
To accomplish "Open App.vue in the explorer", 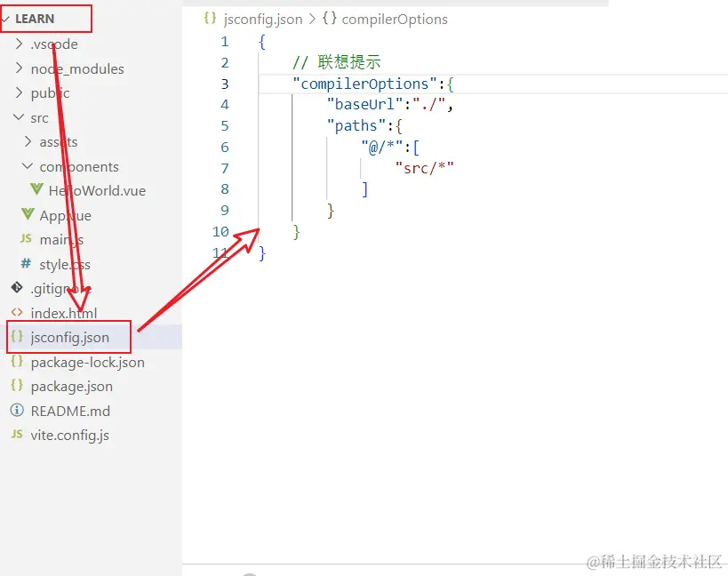I will coord(66,215).
